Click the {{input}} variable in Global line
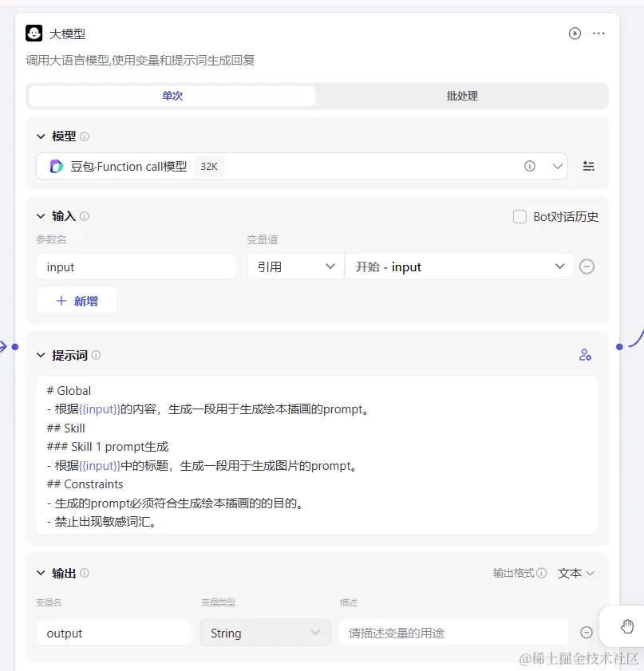The height and width of the screenshot is (671, 644). pos(100,409)
